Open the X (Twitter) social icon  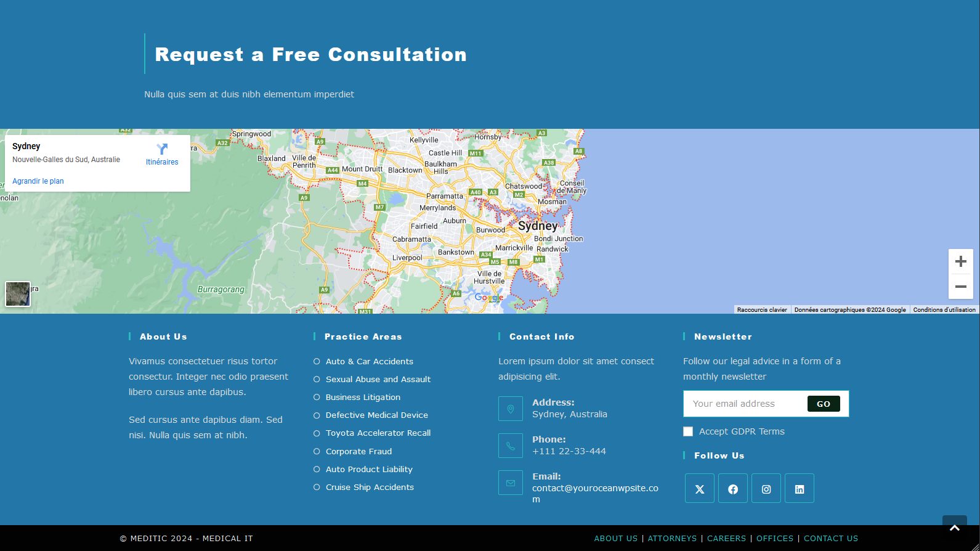[700, 489]
